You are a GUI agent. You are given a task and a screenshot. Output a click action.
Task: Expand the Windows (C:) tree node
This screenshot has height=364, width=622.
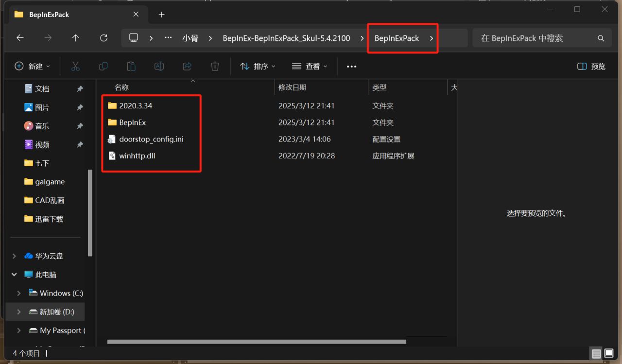tap(19, 293)
